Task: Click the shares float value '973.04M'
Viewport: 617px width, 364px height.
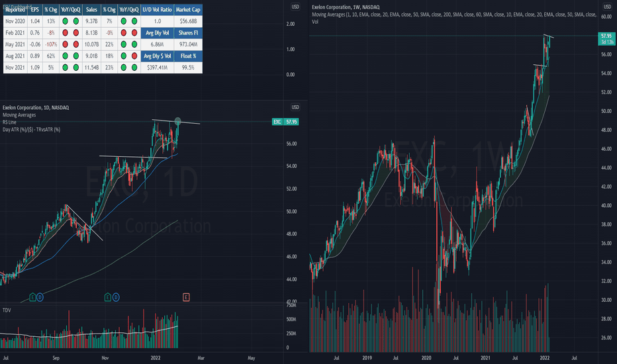Action: (x=188, y=44)
